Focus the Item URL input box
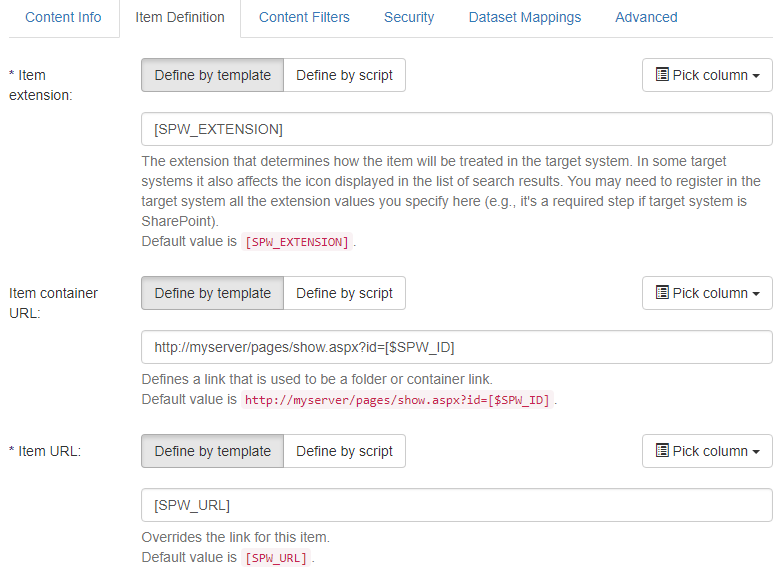The image size is (780, 583). 456,505
